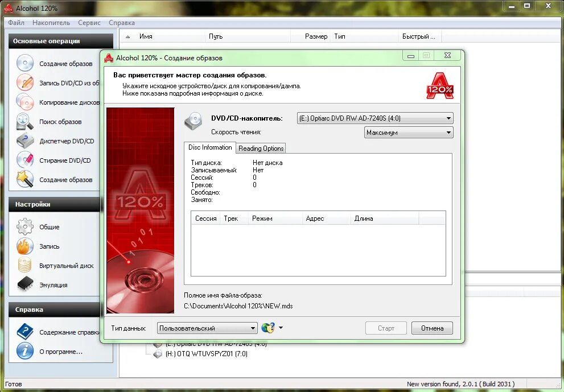Click the Создание образов disc icon in sidebar
The image size is (564, 392).
tap(25, 63)
